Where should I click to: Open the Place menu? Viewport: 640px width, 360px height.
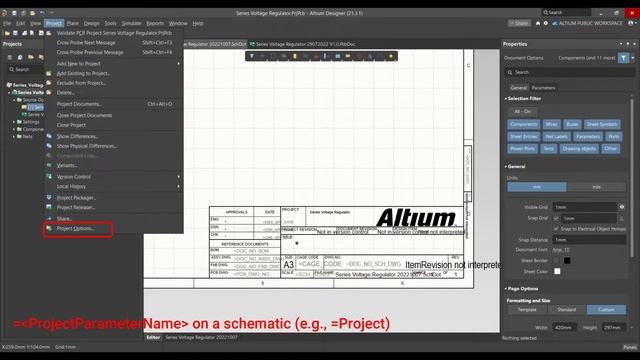pyautogui.click(x=73, y=24)
